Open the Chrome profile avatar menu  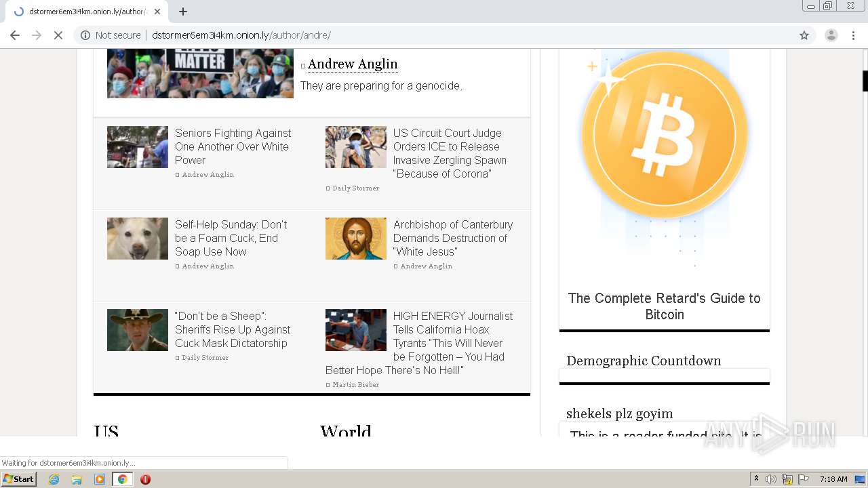(x=831, y=35)
